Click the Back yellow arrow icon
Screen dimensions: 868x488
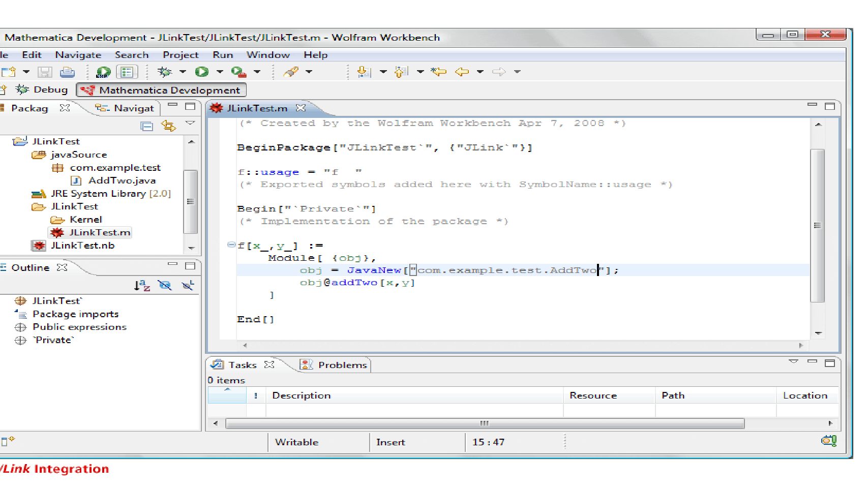pos(462,72)
